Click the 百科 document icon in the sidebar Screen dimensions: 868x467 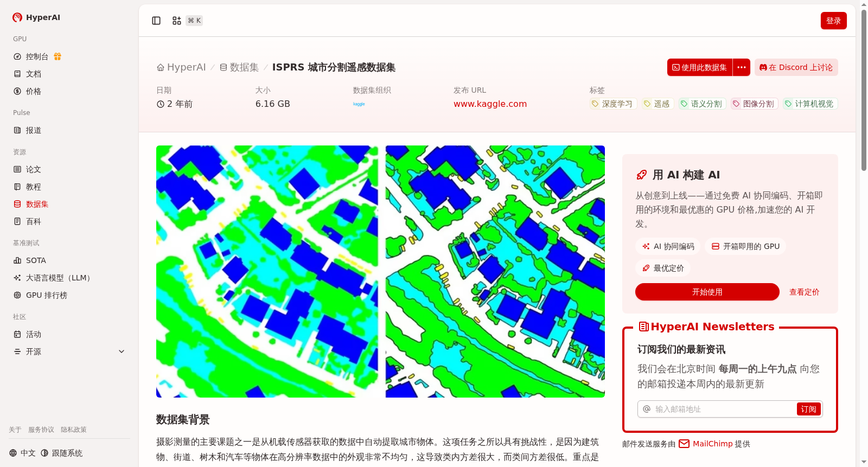pos(17,221)
